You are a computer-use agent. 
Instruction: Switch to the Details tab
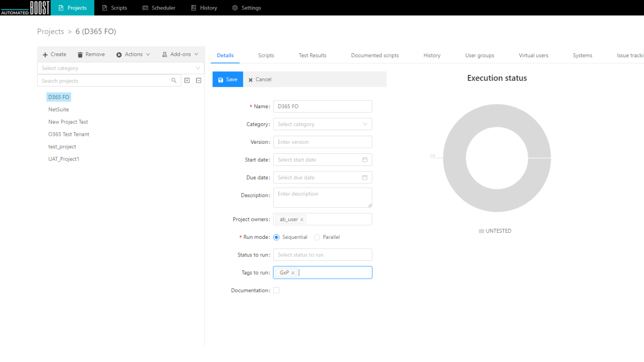click(225, 55)
